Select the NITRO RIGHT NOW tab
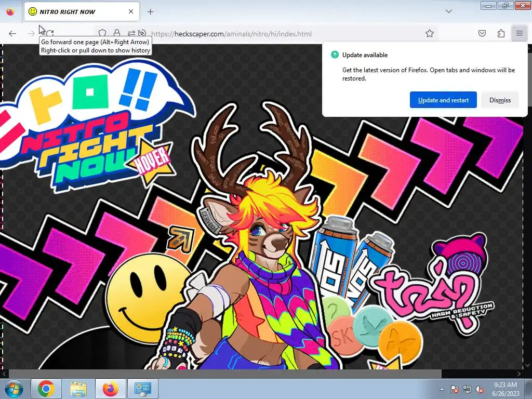This screenshot has width=532, height=399. point(82,12)
